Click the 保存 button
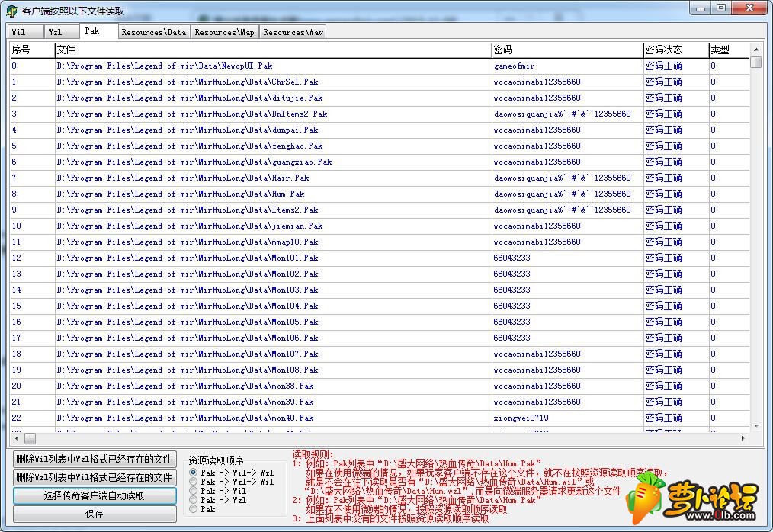Viewport: 773px width, 532px height. pyautogui.click(x=95, y=514)
